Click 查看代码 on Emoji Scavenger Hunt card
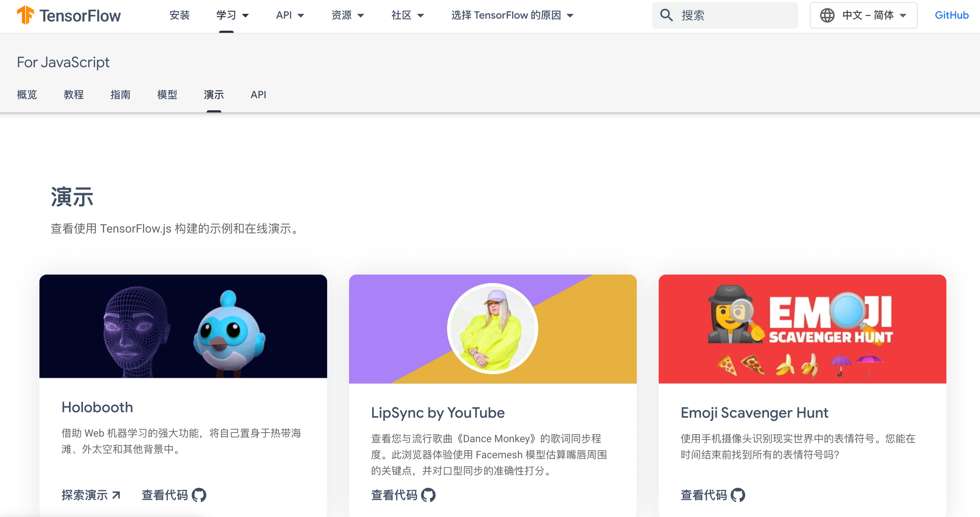980x517 pixels. [713, 495]
